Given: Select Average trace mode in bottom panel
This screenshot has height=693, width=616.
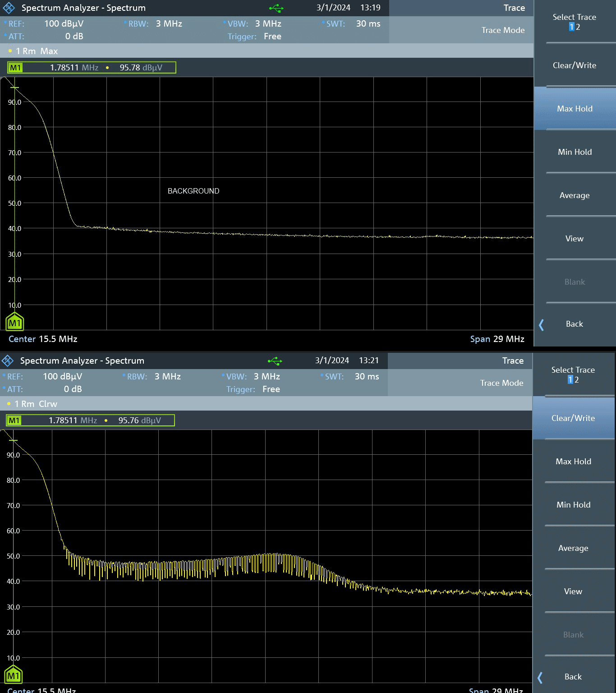Looking at the screenshot, I should pyautogui.click(x=573, y=548).
